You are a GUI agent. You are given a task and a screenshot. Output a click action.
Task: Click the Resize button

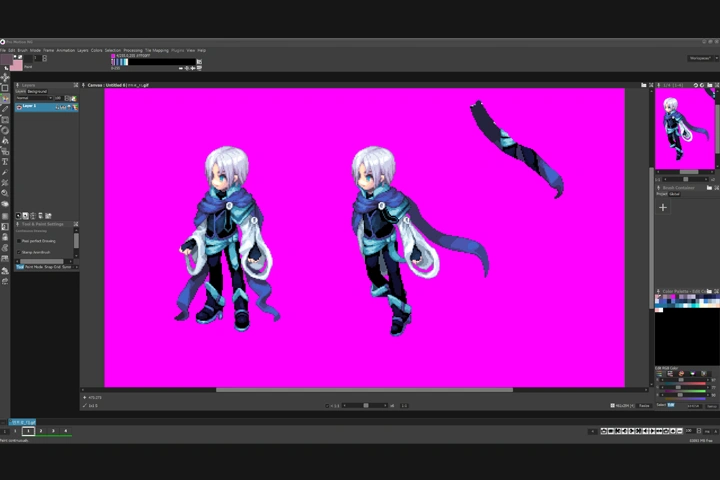644,406
